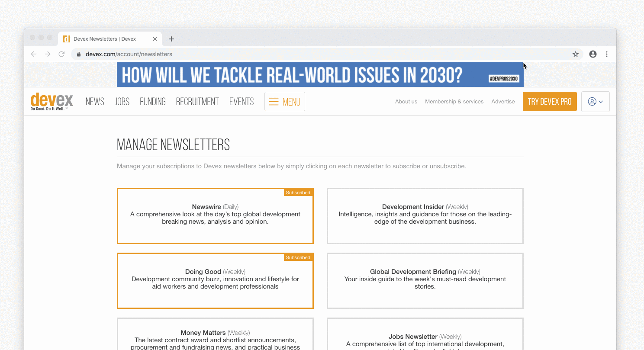
Task: Close the Devex Newsletters tab
Action: click(x=155, y=39)
